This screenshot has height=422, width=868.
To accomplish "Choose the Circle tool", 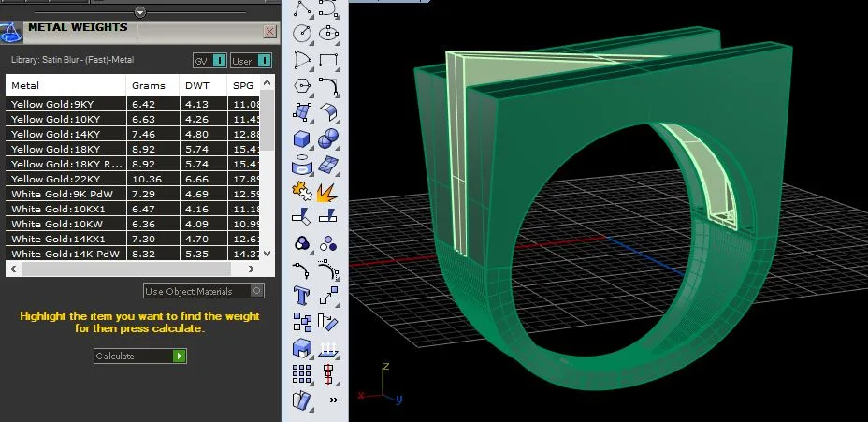I will pyautogui.click(x=302, y=34).
